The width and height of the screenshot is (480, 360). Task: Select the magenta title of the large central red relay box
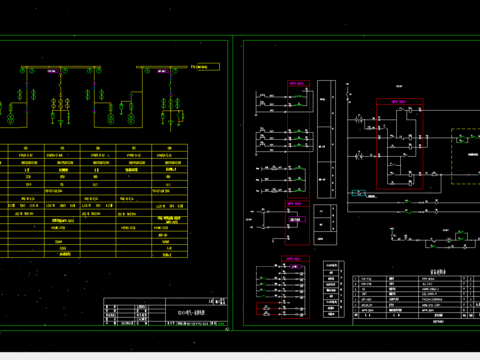point(399,102)
